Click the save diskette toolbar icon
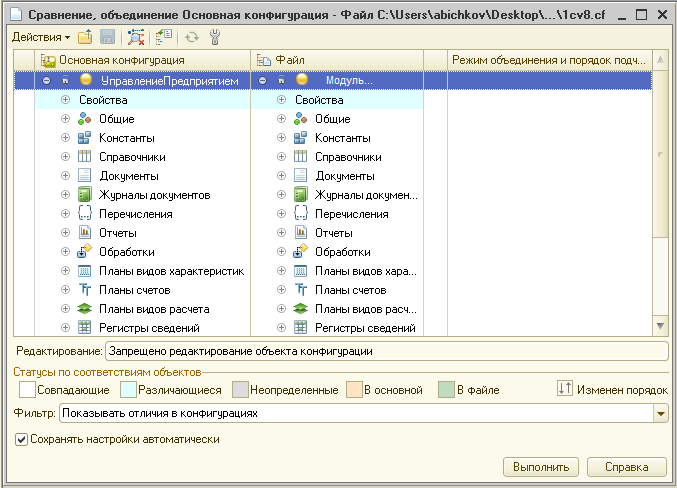The width and height of the screenshot is (677, 488). pyautogui.click(x=108, y=37)
